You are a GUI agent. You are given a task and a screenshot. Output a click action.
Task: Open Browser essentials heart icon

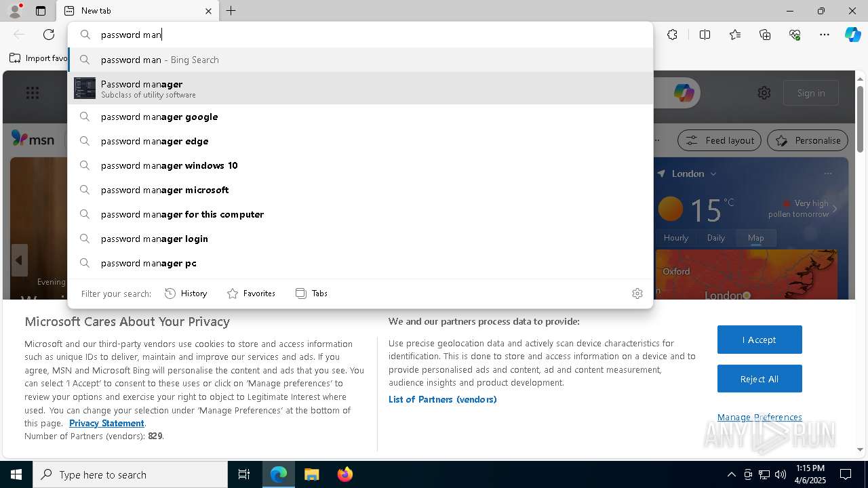pyautogui.click(x=795, y=35)
